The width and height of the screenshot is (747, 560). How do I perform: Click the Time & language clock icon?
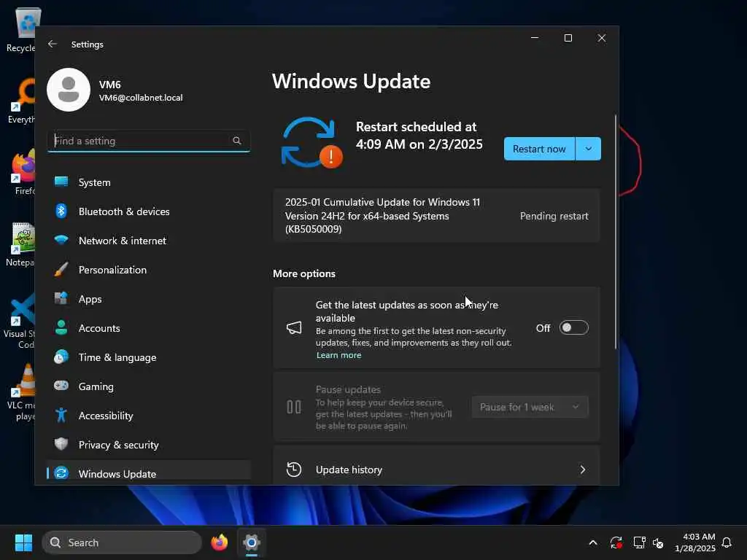[x=61, y=357]
